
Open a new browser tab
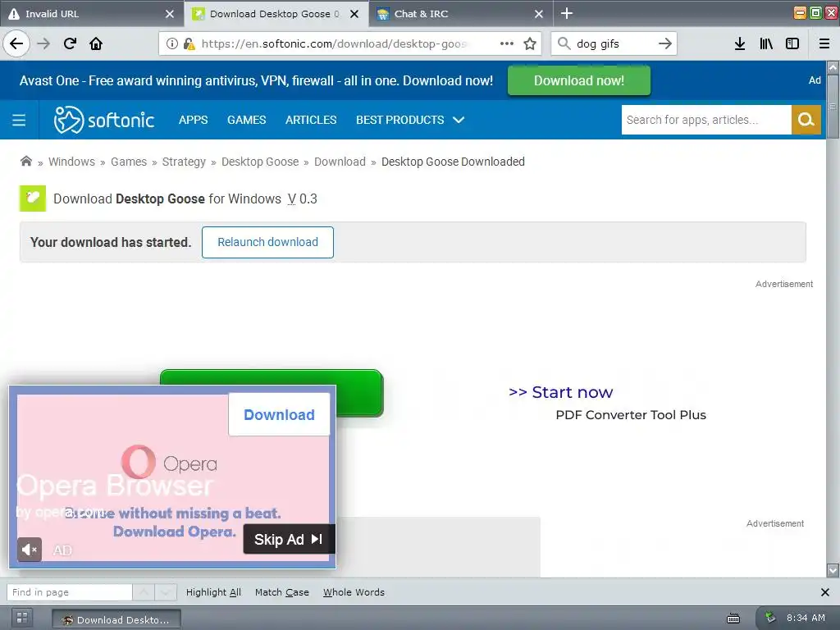coord(566,13)
